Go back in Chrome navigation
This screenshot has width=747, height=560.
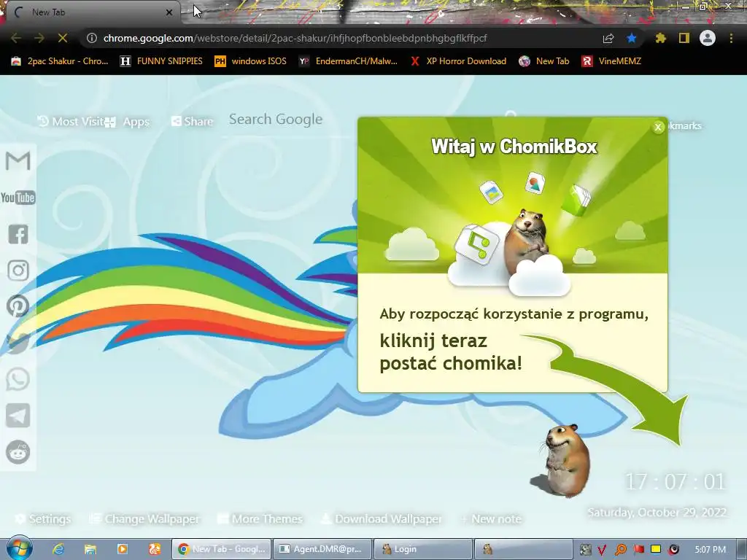tap(16, 38)
